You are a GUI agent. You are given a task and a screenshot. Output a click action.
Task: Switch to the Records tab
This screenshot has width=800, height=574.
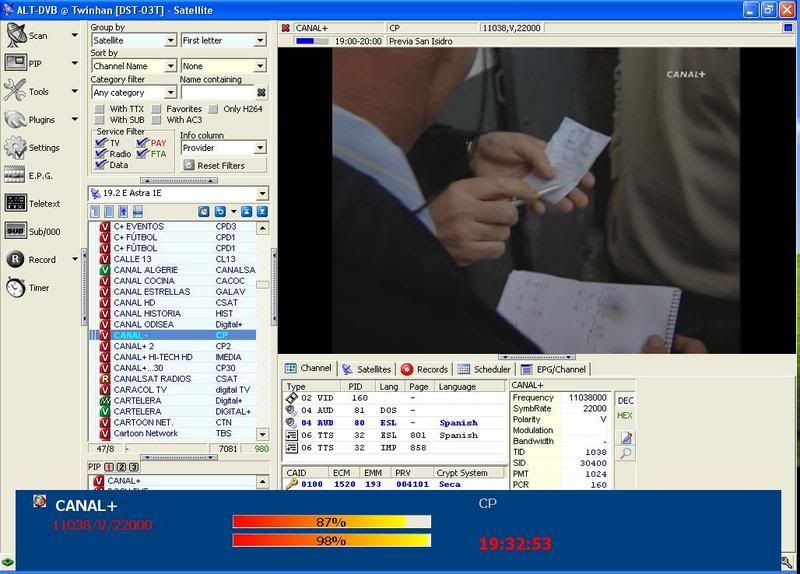pos(424,369)
